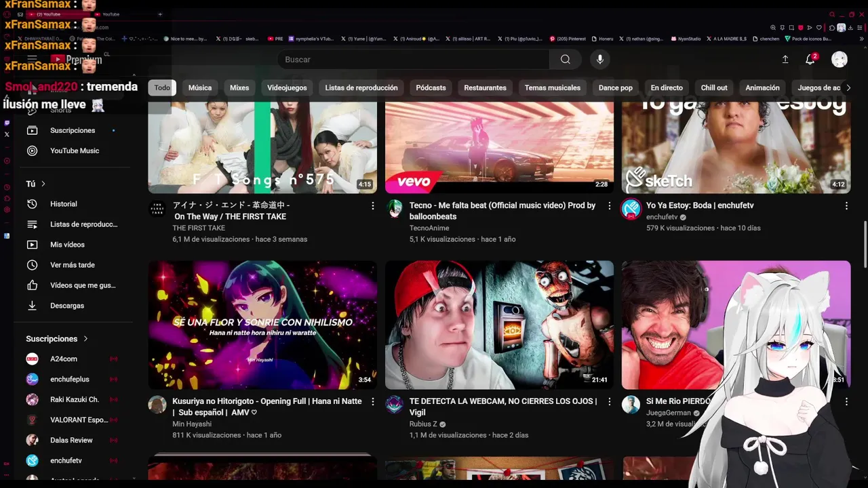Show more category chips with the right arrow
This screenshot has width=868, height=488.
848,87
